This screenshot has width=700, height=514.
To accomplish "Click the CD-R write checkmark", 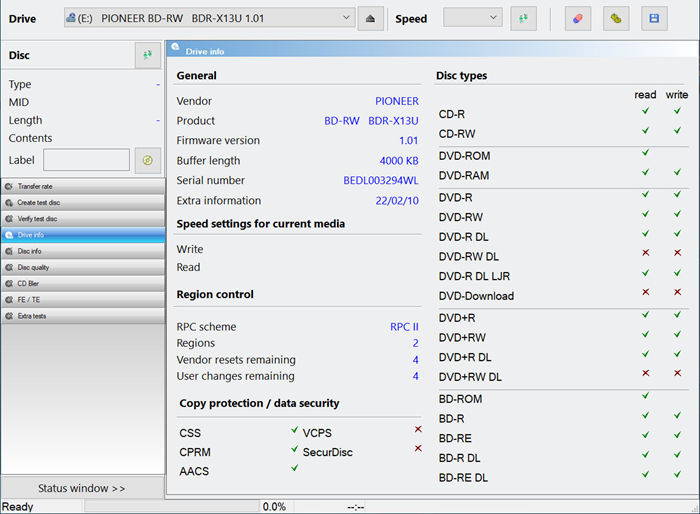I will [x=678, y=111].
